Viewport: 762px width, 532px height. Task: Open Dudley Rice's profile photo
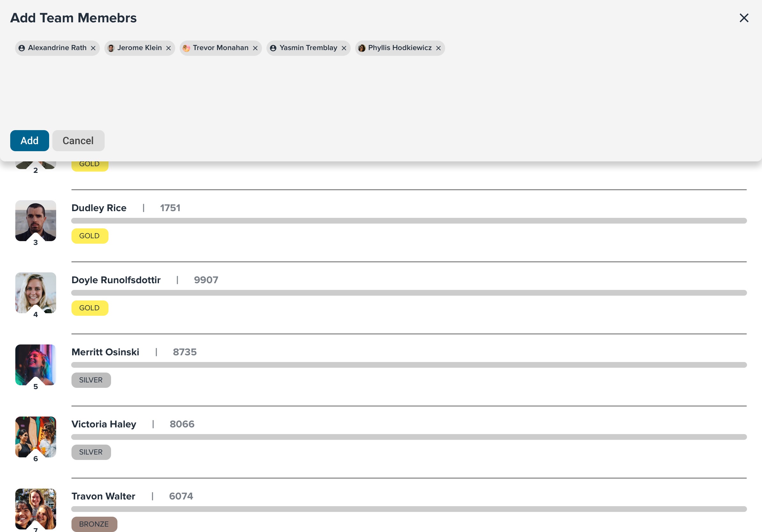[x=35, y=221]
